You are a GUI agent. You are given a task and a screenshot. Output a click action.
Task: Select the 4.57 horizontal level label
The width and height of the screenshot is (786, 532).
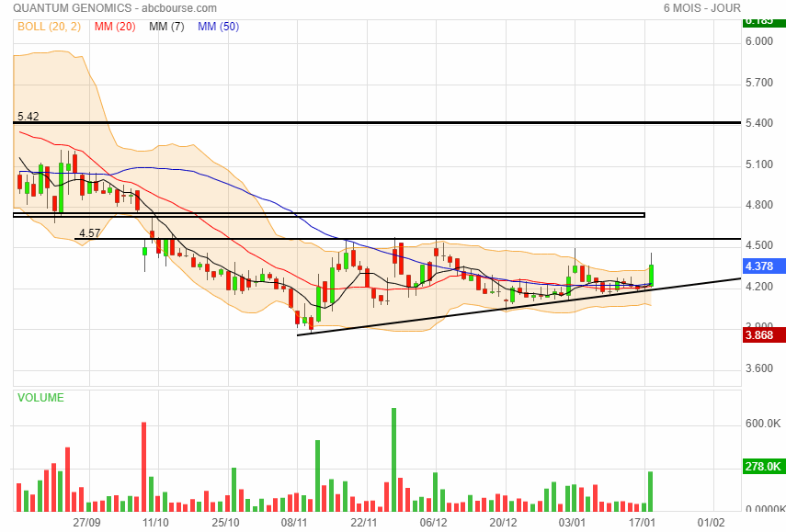tap(89, 233)
